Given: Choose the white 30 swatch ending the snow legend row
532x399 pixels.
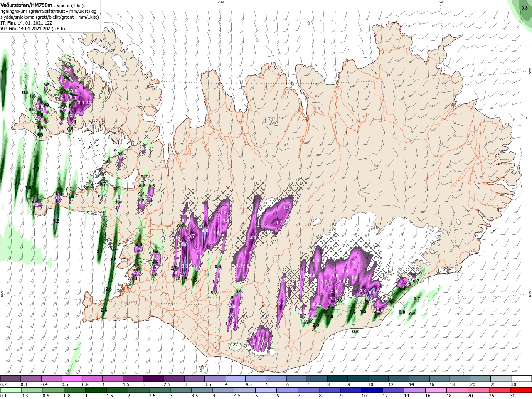Looking at the screenshot, I should point(521,379).
